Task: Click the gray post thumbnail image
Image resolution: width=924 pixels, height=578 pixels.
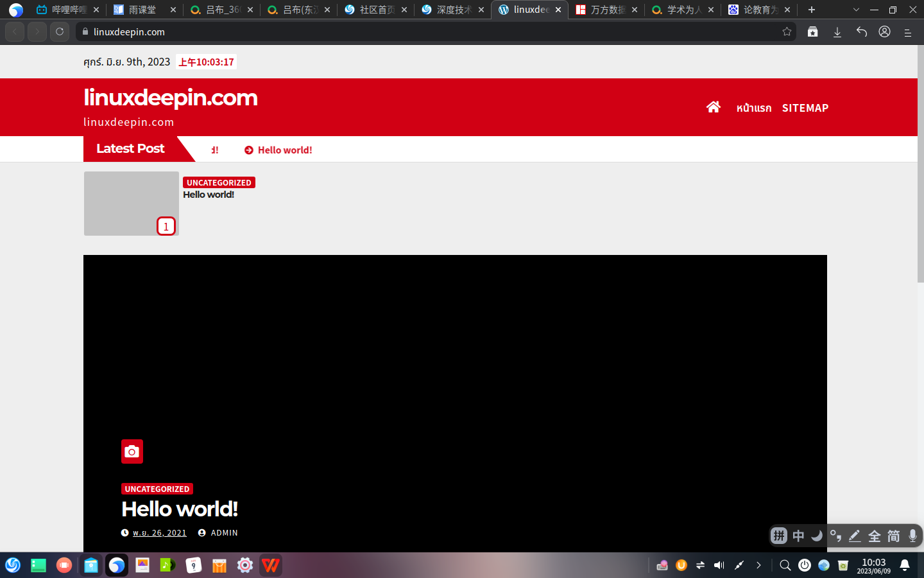Action: click(x=131, y=204)
